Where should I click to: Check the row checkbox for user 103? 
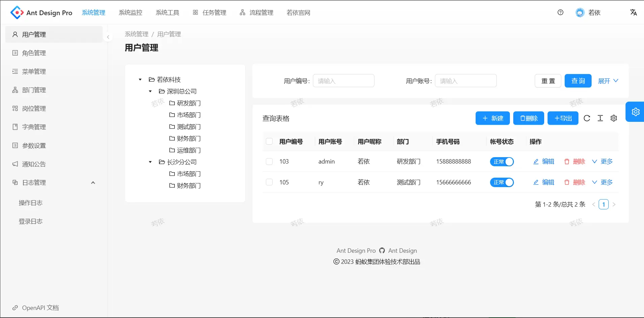(x=269, y=162)
